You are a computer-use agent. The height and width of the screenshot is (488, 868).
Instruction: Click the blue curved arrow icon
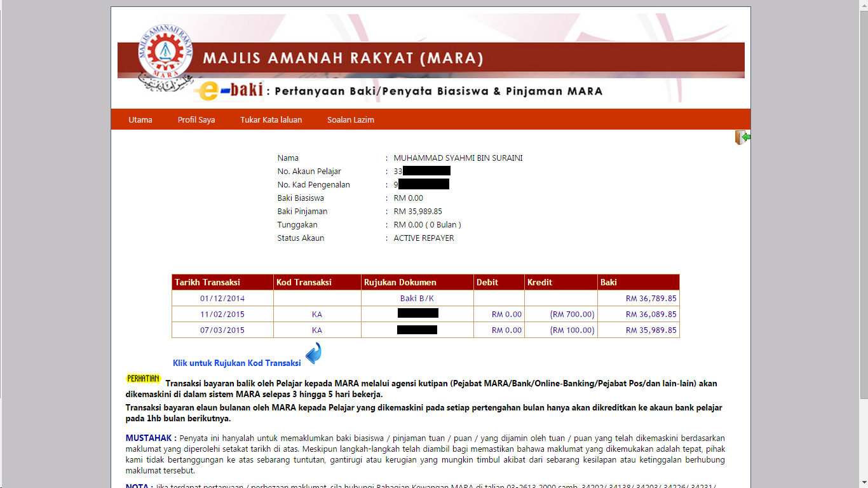point(314,354)
